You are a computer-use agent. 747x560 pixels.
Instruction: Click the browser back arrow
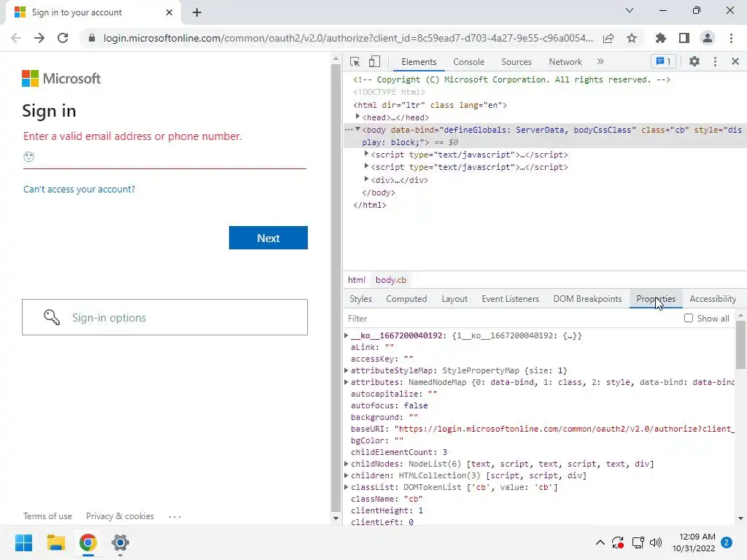pos(16,38)
